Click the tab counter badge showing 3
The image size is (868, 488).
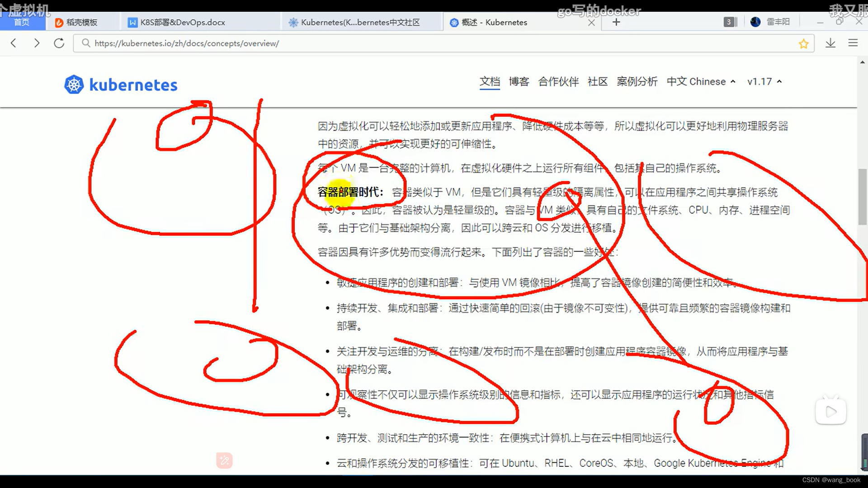tap(730, 22)
